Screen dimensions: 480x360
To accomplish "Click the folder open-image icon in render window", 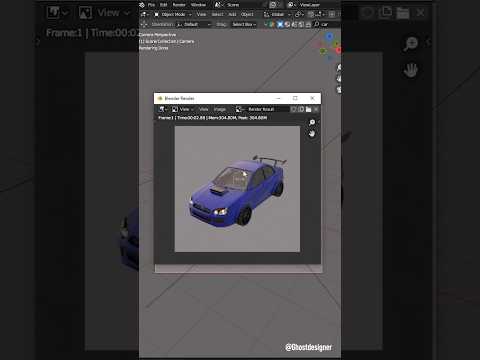I will (x=308, y=109).
